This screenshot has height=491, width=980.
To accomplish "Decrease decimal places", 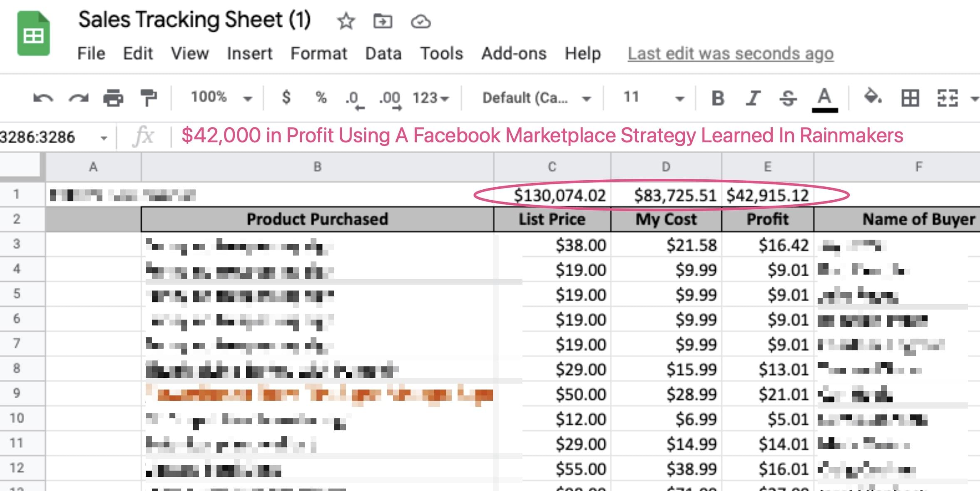I will (x=355, y=100).
